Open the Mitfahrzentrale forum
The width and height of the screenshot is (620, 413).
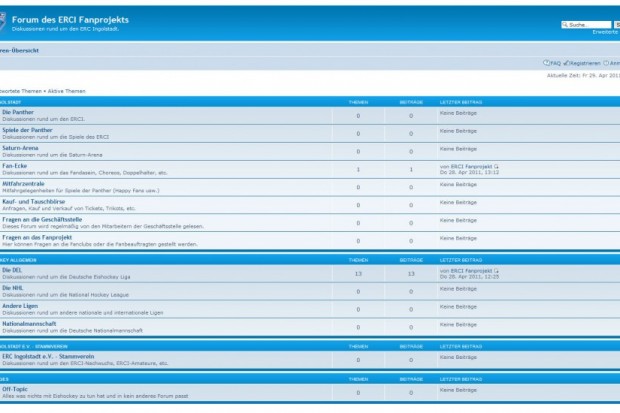pos(23,184)
